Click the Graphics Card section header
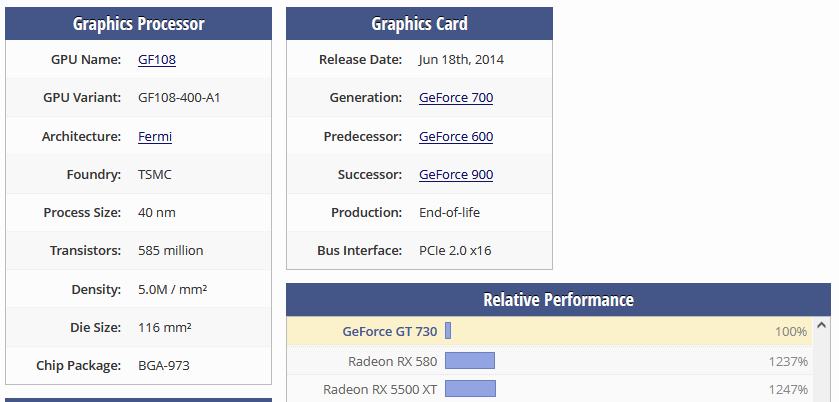The image size is (839, 402). pyautogui.click(x=420, y=24)
